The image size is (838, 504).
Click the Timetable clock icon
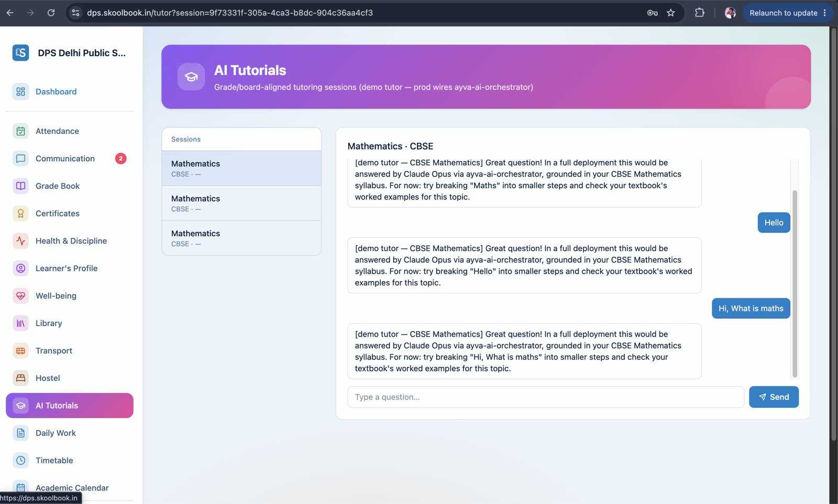tap(20, 460)
